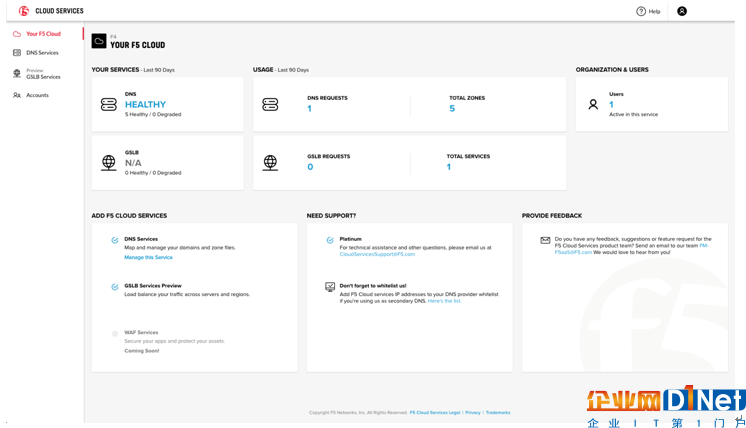Click the black cloud icon next to page title
Viewport: 746px width, 428px height.
tap(99, 41)
